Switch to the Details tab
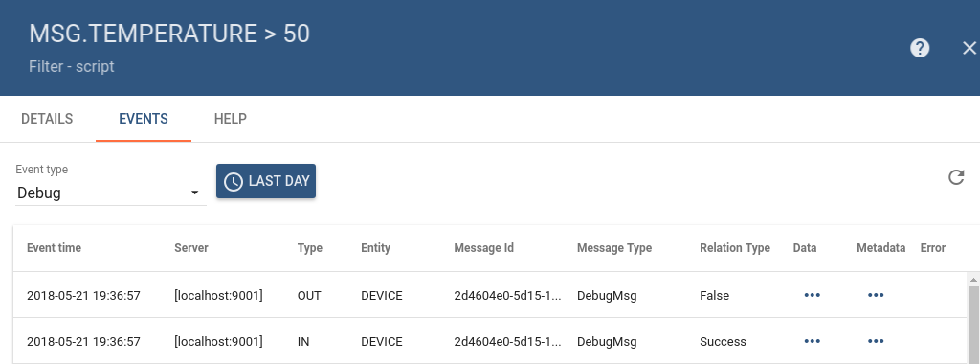The width and height of the screenshot is (980, 364). [x=47, y=118]
